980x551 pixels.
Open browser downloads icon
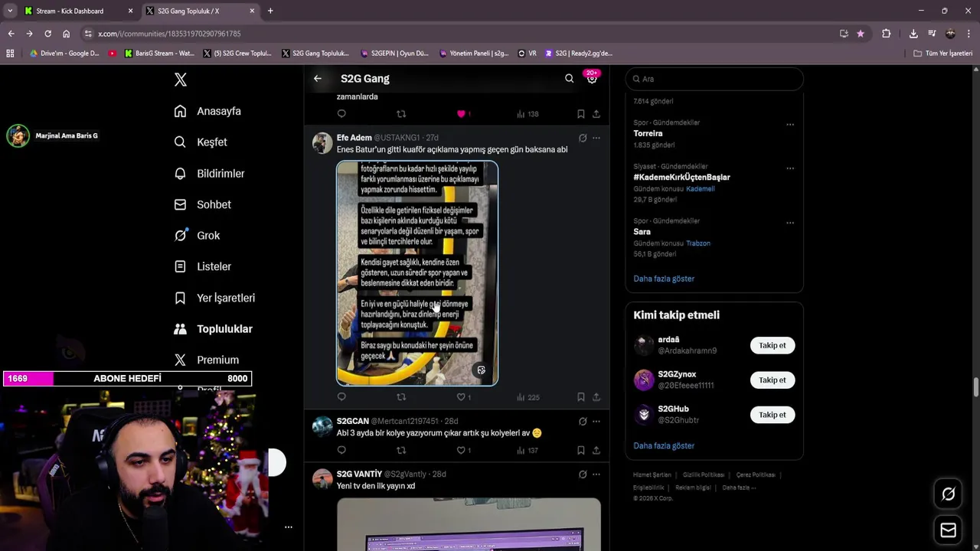click(913, 34)
